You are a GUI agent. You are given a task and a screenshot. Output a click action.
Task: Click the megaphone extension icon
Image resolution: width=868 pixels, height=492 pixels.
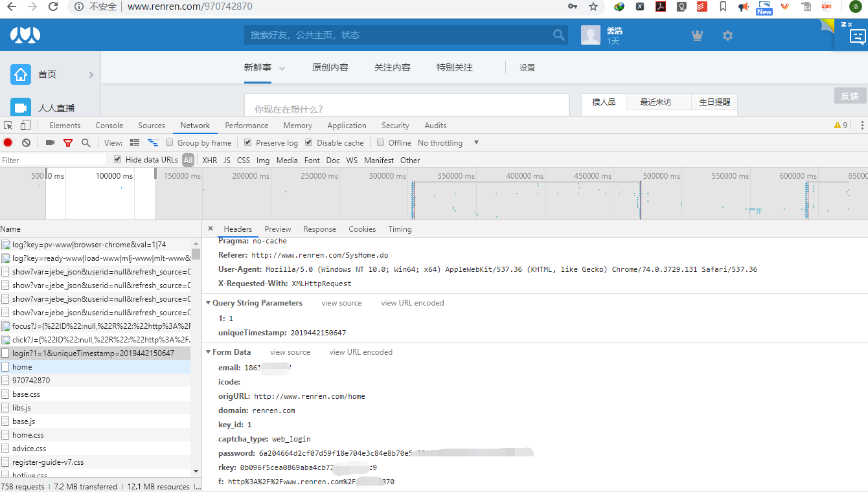744,6
